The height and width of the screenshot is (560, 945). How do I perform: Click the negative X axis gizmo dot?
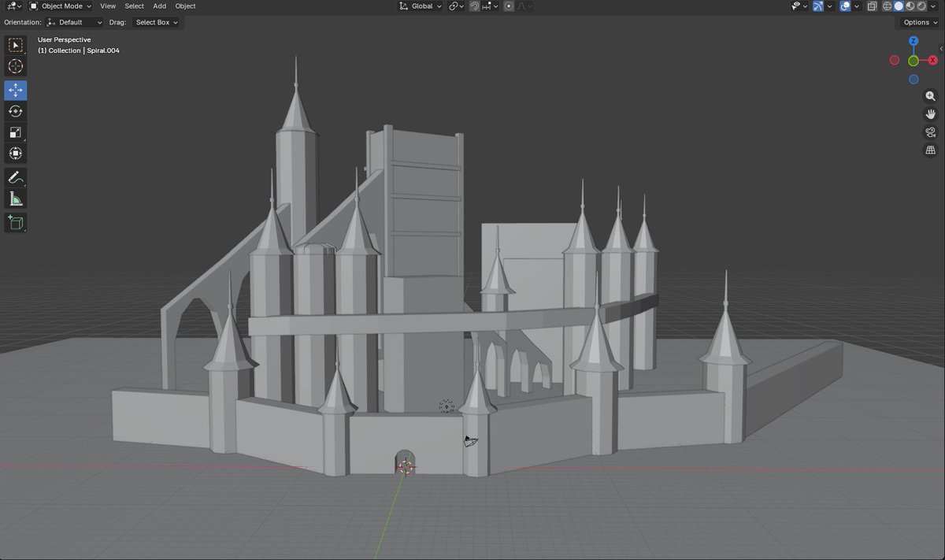click(895, 60)
